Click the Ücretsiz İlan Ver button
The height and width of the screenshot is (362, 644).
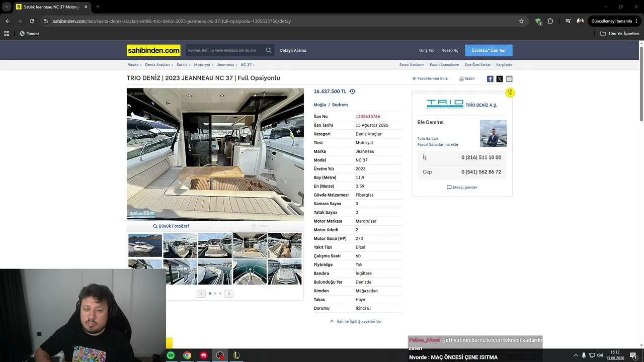click(x=489, y=50)
